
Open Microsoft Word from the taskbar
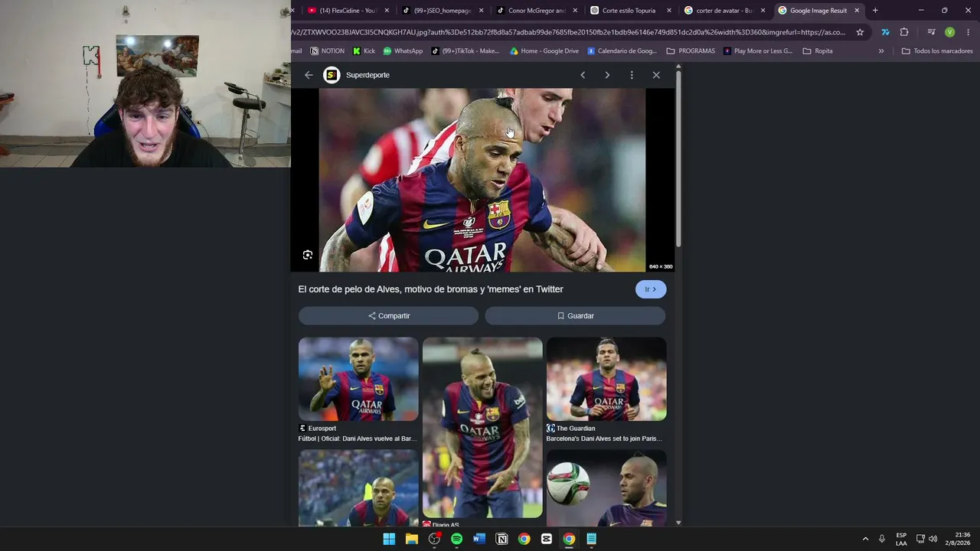coord(479,539)
